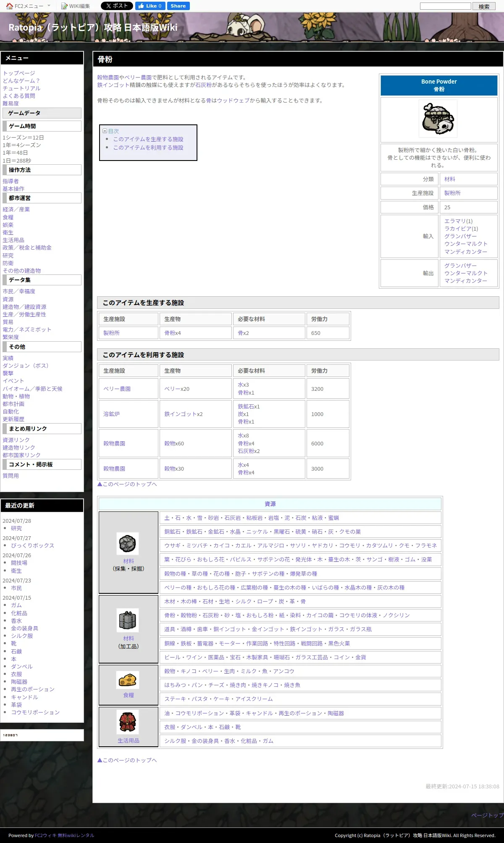Viewport: 504px width, 843px height.
Task: Click 骨x2 material in production table
Action: pos(243,333)
